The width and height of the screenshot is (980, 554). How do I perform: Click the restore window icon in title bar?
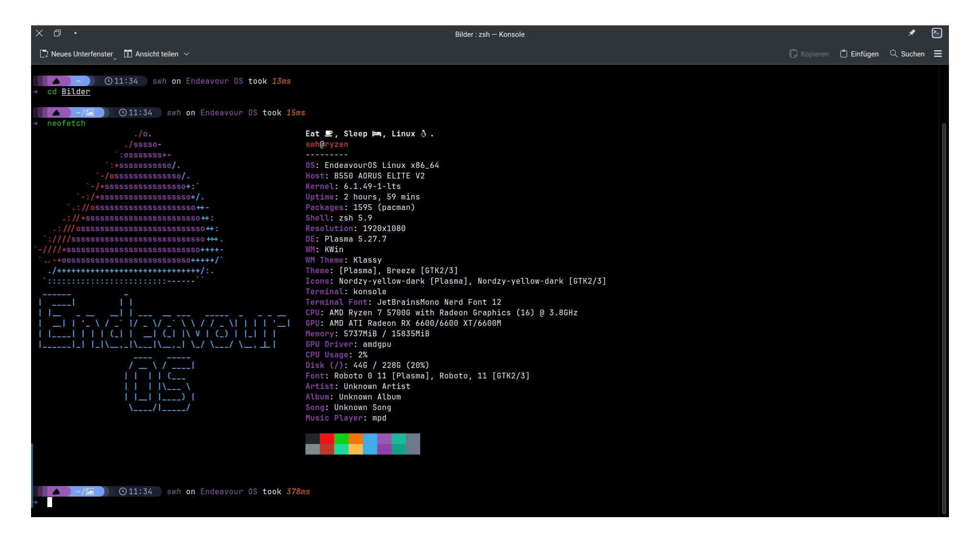57,33
